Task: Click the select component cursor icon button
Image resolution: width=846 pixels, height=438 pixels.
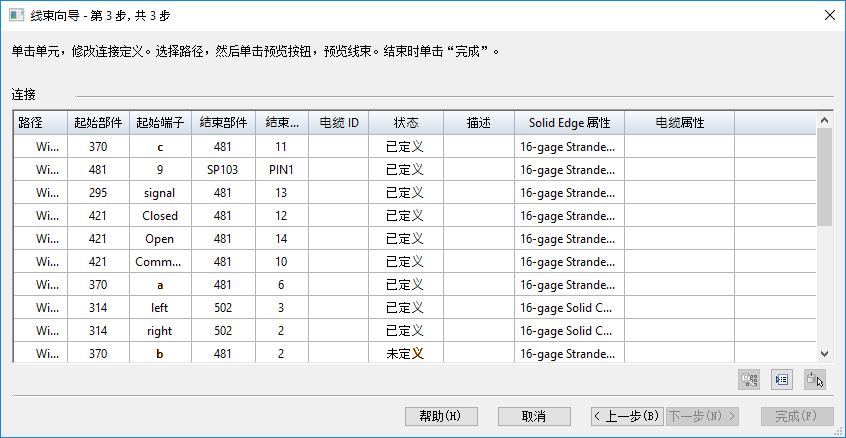Action: pos(815,380)
